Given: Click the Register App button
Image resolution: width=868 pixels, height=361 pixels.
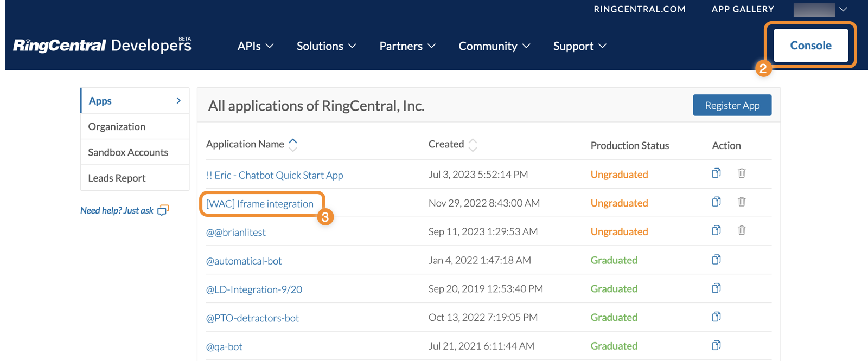Looking at the screenshot, I should click(732, 105).
